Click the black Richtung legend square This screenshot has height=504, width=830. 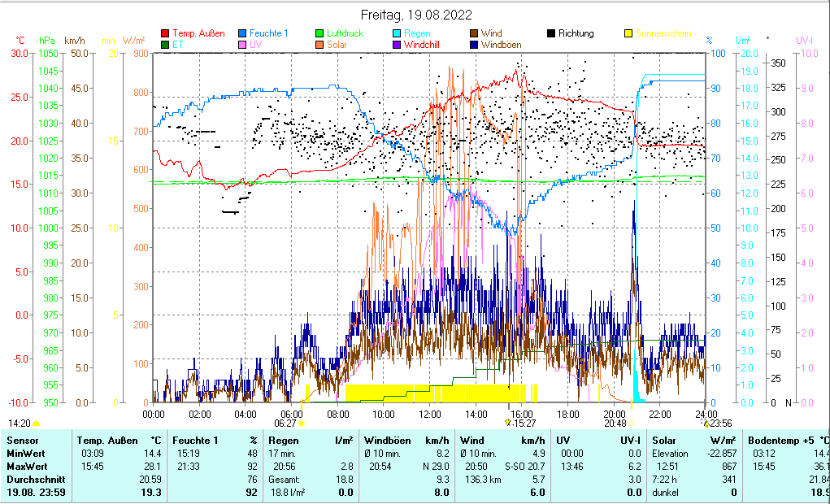tap(552, 33)
